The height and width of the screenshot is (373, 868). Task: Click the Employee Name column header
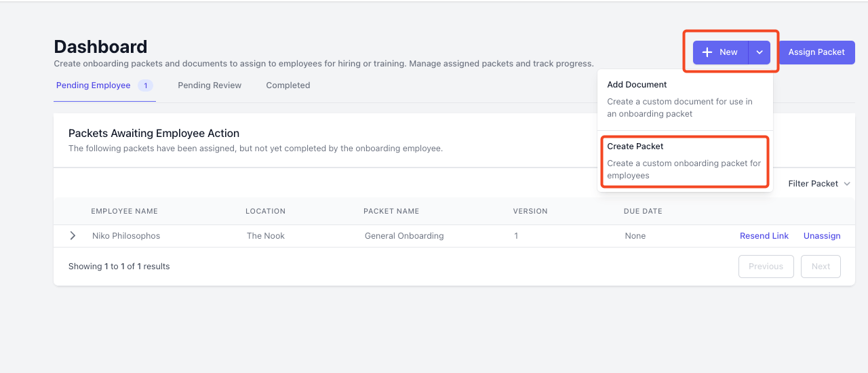click(124, 212)
